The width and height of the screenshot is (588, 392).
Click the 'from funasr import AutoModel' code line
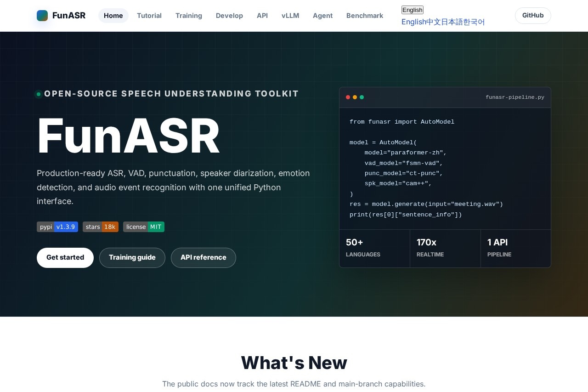tap(402, 122)
